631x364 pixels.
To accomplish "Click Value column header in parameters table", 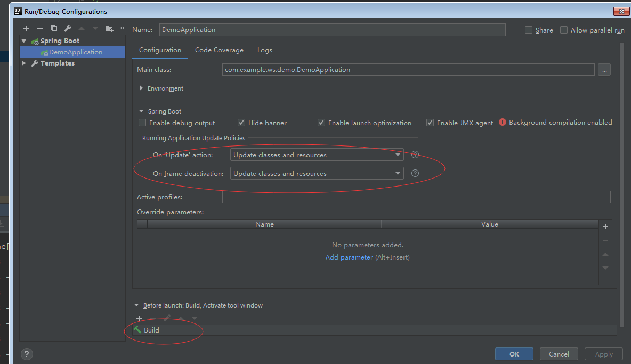I will coord(489,224).
